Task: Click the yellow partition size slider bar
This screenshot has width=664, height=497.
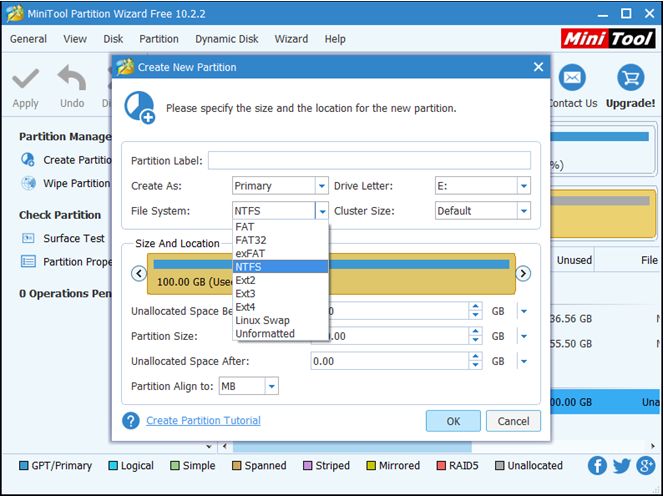Action: click(331, 273)
